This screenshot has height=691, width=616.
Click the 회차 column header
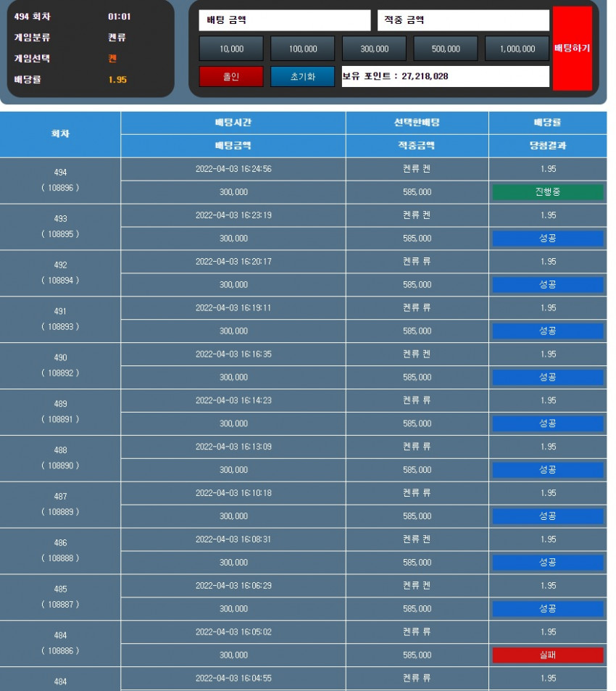(60, 133)
